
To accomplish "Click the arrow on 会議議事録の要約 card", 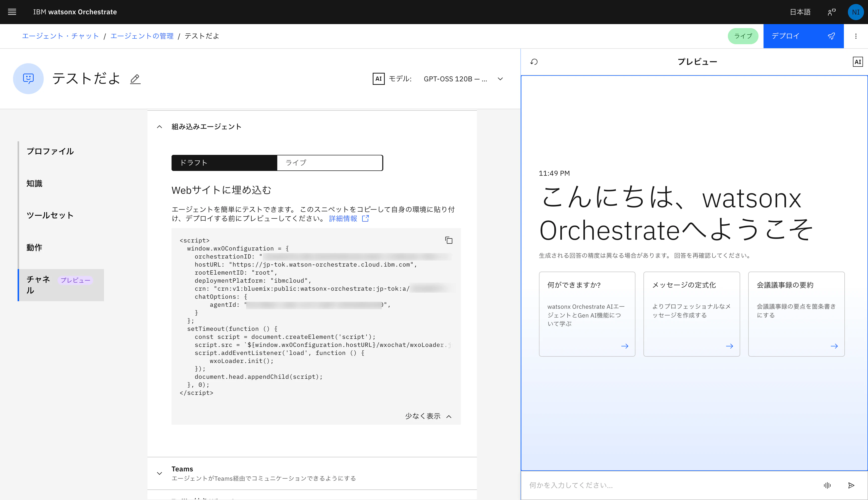I will coord(834,346).
